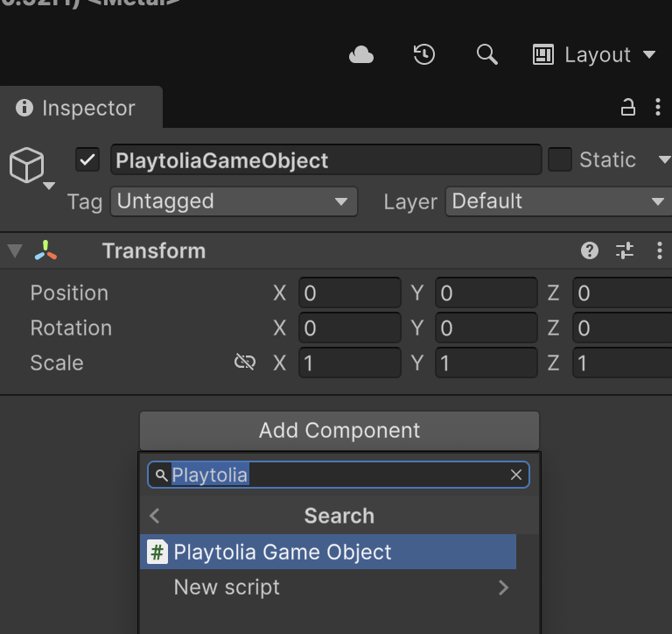Click Scale X value field
Viewport: 672px width, 634px height.
[x=350, y=363]
